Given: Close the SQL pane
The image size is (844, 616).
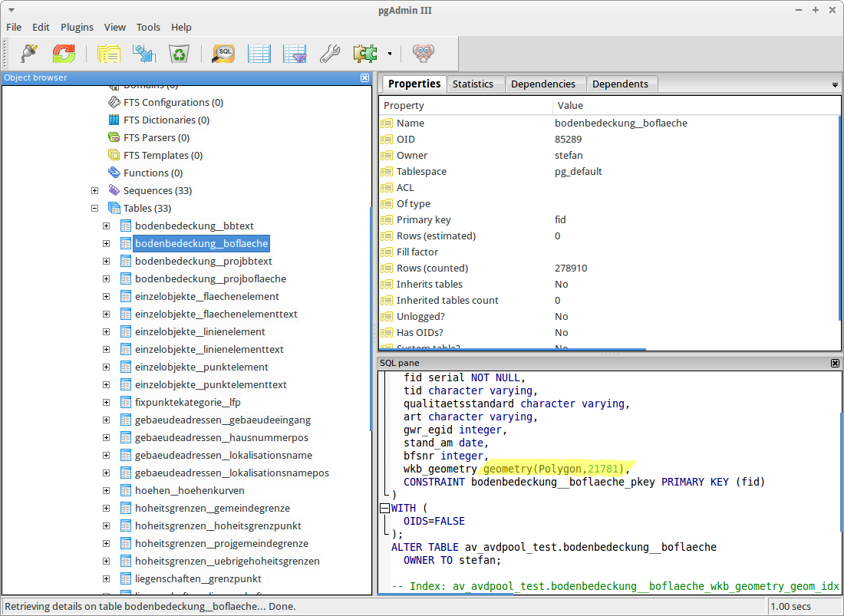Looking at the screenshot, I should (835, 363).
